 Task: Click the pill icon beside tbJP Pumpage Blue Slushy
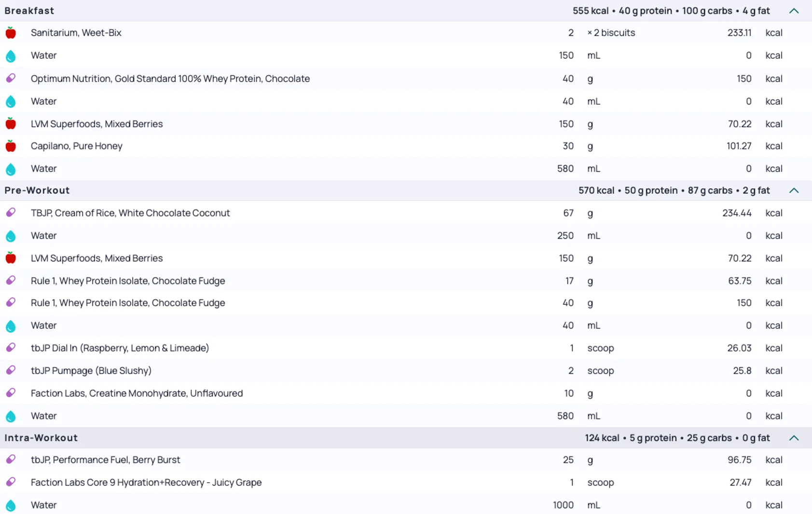(11, 370)
